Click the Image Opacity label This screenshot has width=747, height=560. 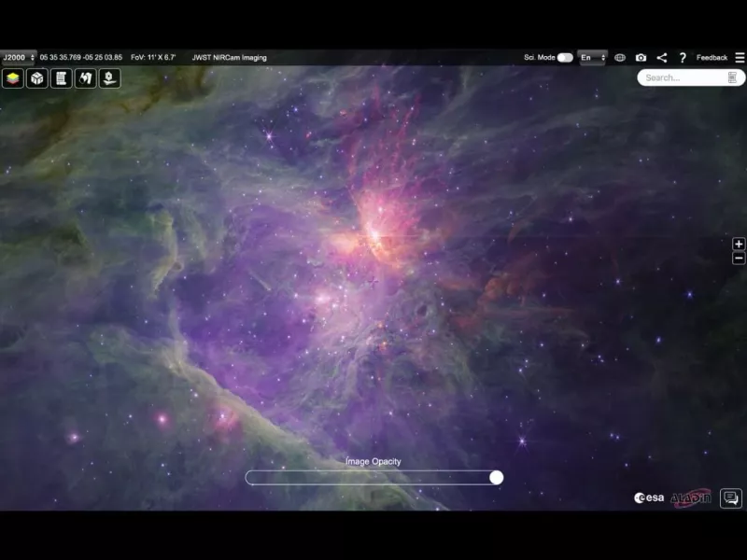click(x=373, y=461)
